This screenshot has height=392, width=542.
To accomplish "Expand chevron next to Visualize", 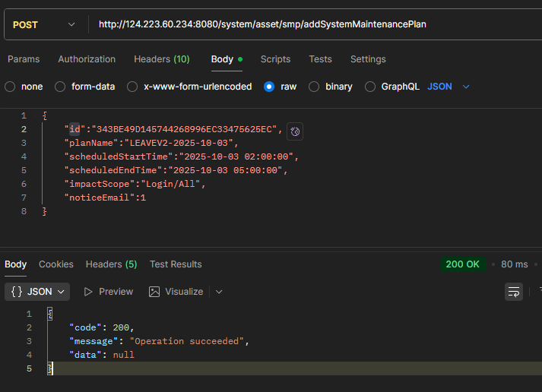I will [x=219, y=292].
